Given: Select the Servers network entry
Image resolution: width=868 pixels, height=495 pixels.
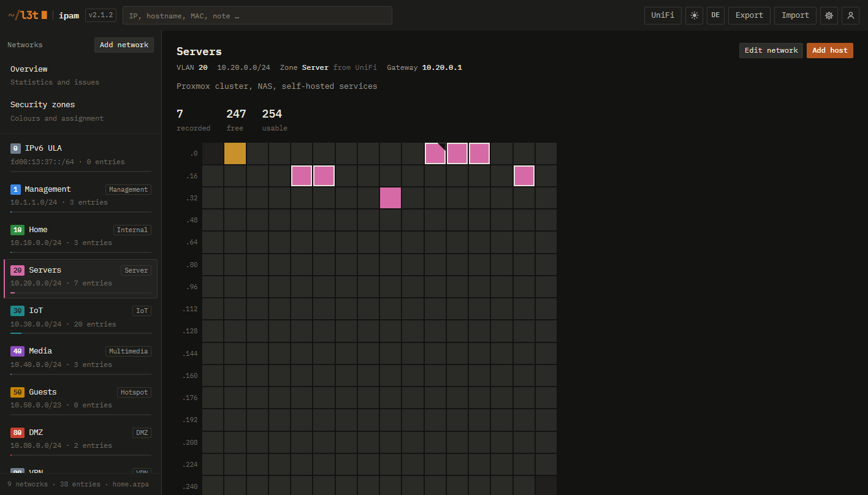Looking at the screenshot, I should coord(80,278).
